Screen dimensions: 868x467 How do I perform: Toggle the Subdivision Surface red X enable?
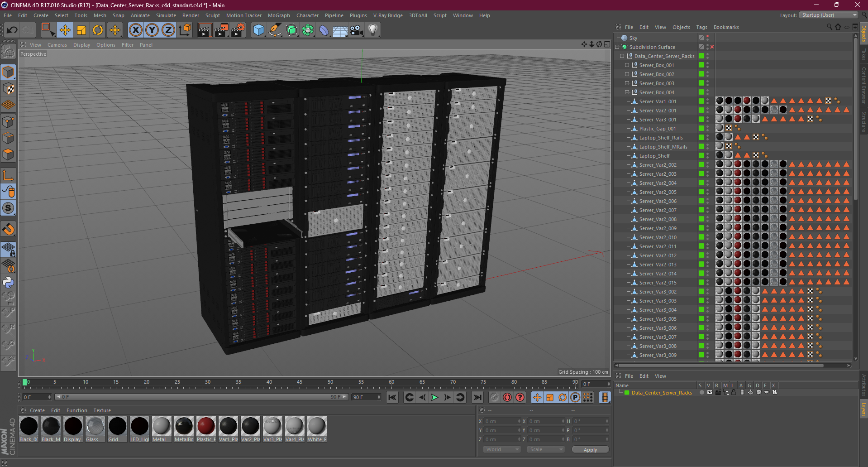(712, 47)
